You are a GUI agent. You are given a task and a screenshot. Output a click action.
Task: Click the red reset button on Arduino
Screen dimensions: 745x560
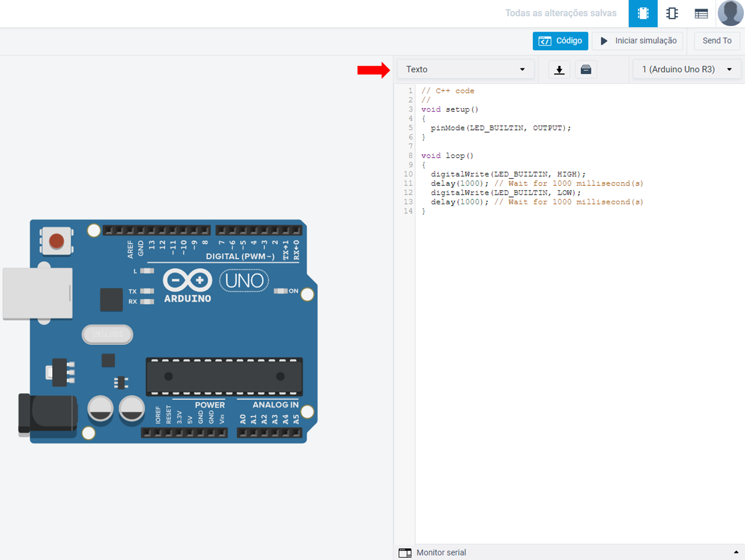pyautogui.click(x=57, y=241)
